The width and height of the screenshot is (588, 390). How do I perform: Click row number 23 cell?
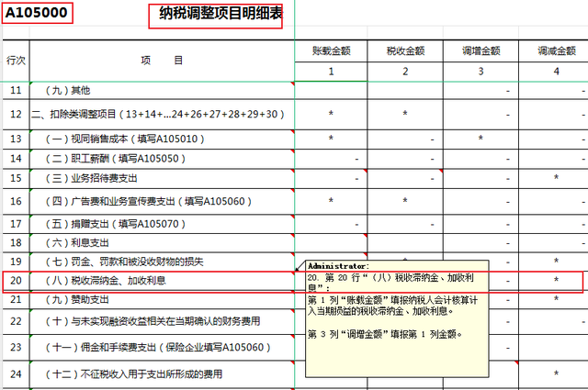[16, 347]
